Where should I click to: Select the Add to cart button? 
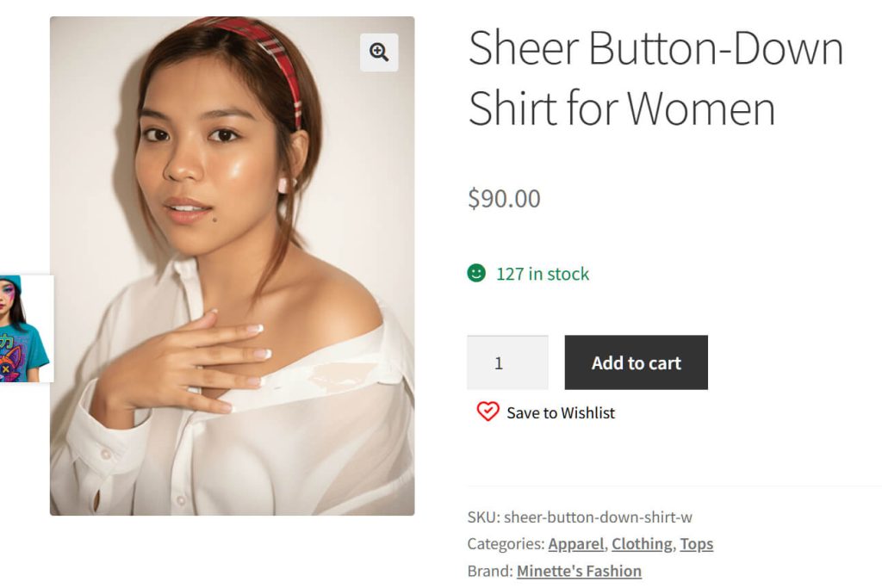click(x=636, y=362)
